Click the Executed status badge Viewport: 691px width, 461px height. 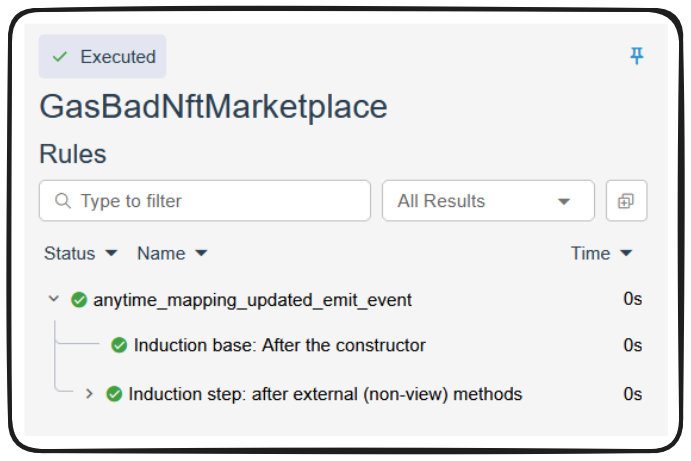click(x=102, y=57)
